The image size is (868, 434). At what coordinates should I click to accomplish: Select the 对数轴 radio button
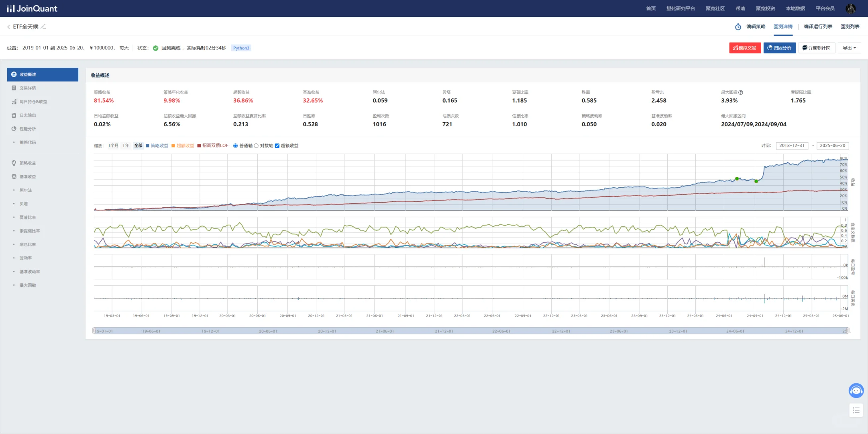[x=256, y=146]
